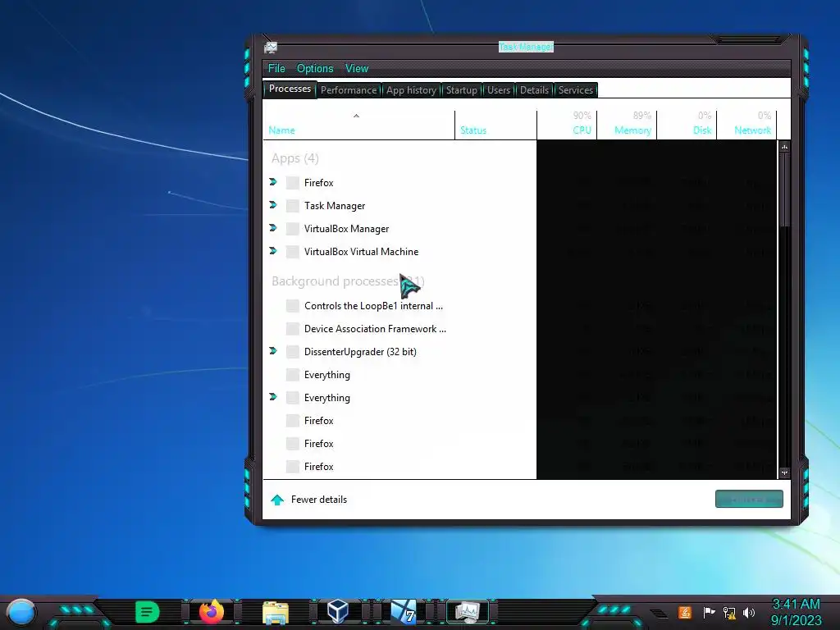
Task: Switch to the App history tab
Action: [411, 90]
